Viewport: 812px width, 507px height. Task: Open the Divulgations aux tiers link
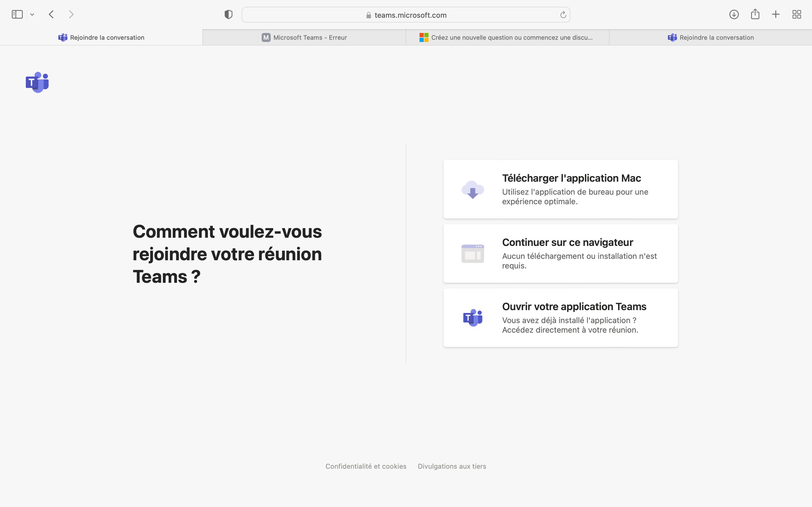click(x=452, y=466)
